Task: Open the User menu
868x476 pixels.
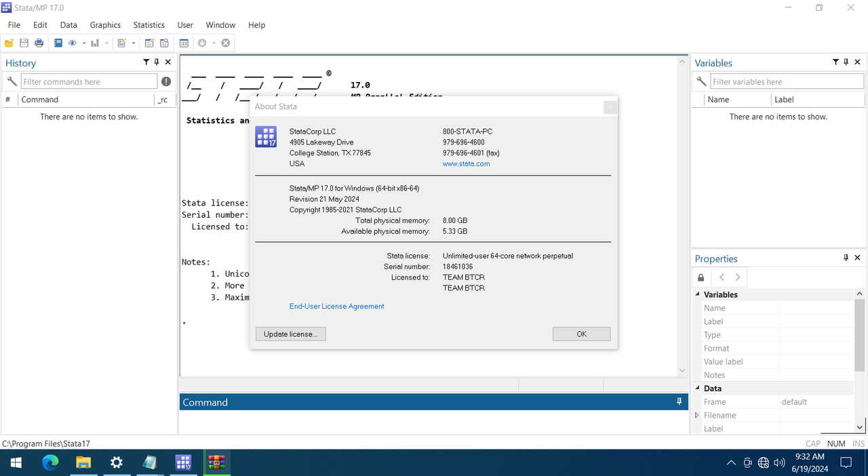Action: pyautogui.click(x=185, y=25)
